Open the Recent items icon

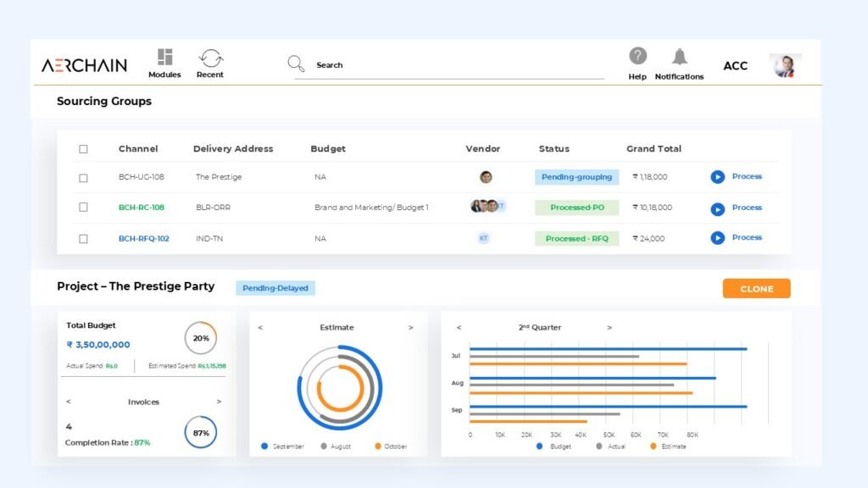point(210,58)
